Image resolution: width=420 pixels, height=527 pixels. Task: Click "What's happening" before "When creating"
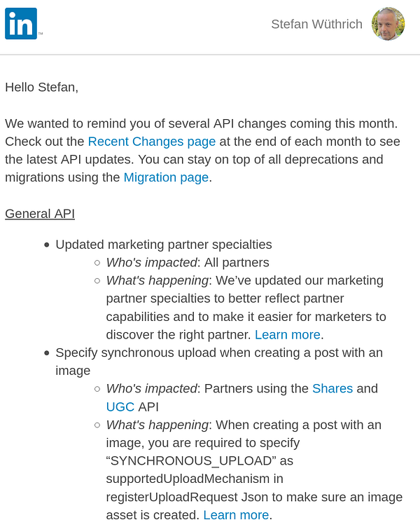pos(157,425)
